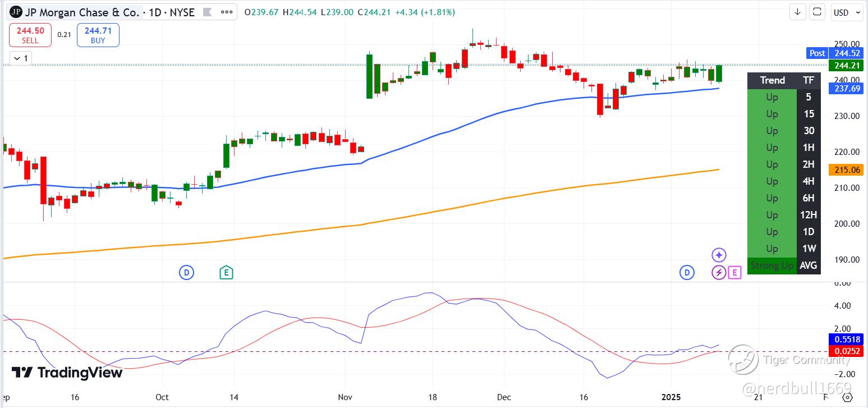Click the Post 244.52 price label
This screenshot has height=408, width=868.
point(835,53)
